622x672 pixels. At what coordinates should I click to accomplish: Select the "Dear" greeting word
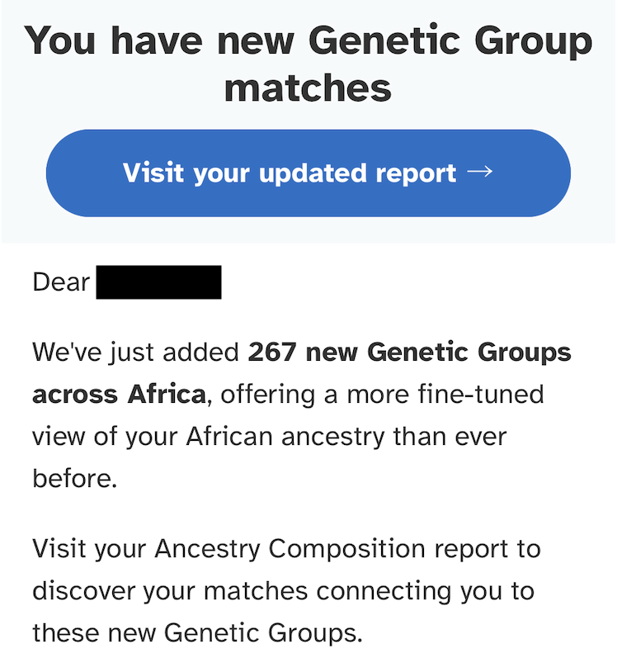[61, 282]
